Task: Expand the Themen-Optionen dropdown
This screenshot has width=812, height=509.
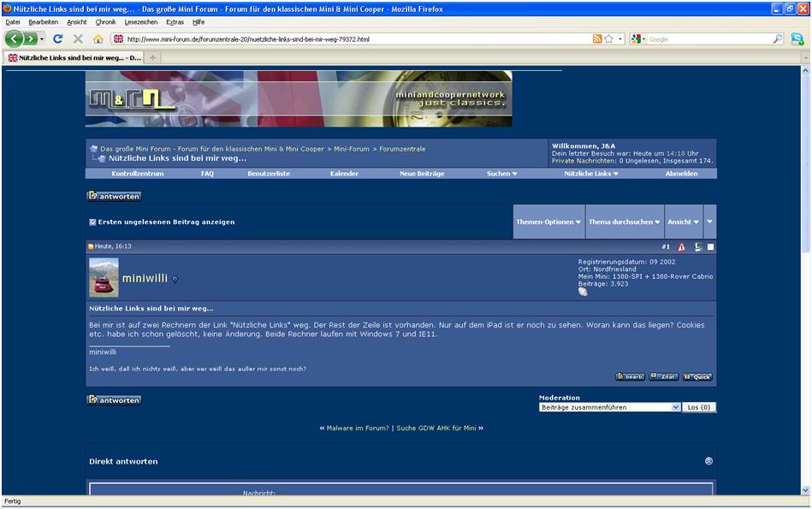Action: tap(548, 222)
